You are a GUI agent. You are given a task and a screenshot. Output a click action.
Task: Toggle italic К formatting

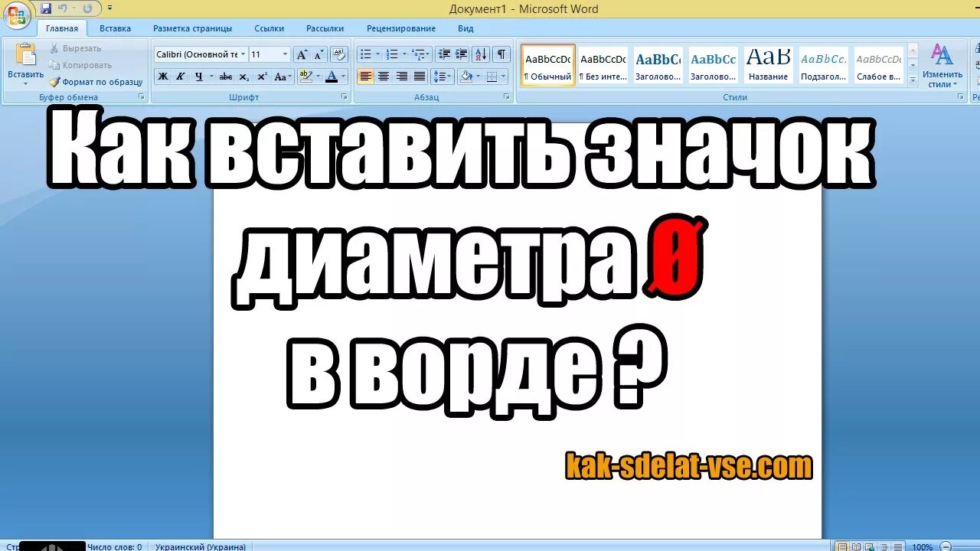pos(181,77)
